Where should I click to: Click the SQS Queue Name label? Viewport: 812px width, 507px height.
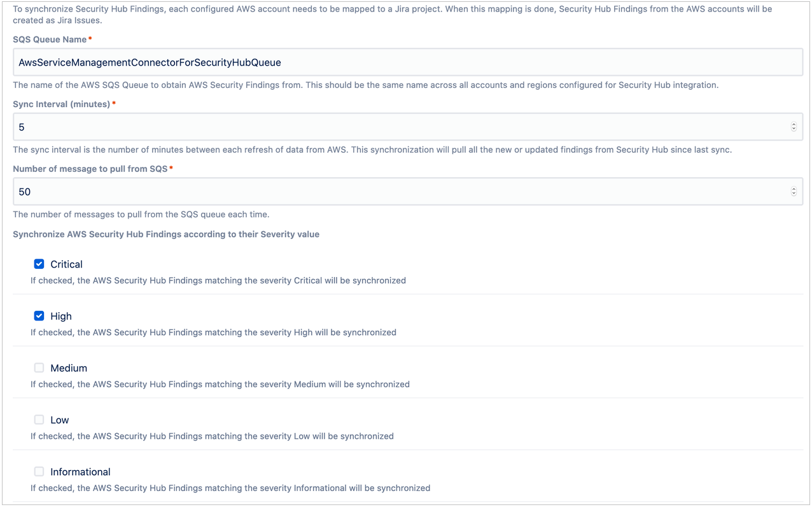point(47,39)
